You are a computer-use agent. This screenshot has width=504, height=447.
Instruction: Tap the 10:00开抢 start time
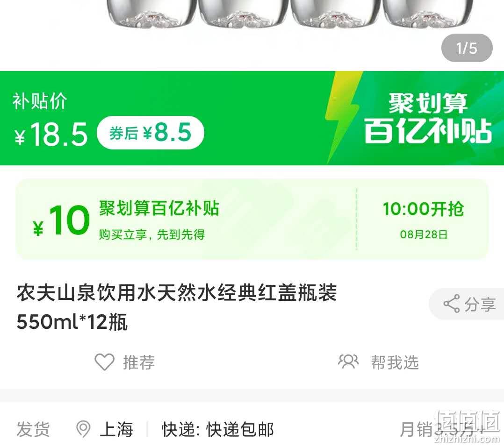423,209
